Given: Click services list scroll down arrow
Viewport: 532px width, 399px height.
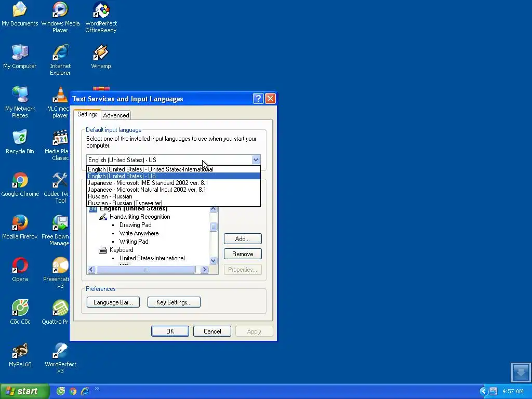Looking at the screenshot, I should tap(213, 261).
